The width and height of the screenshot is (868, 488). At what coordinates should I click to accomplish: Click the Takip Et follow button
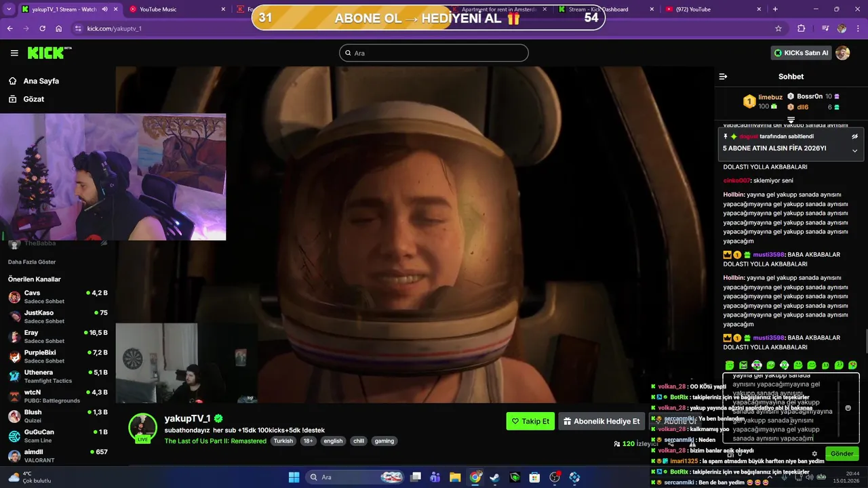[x=530, y=421]
